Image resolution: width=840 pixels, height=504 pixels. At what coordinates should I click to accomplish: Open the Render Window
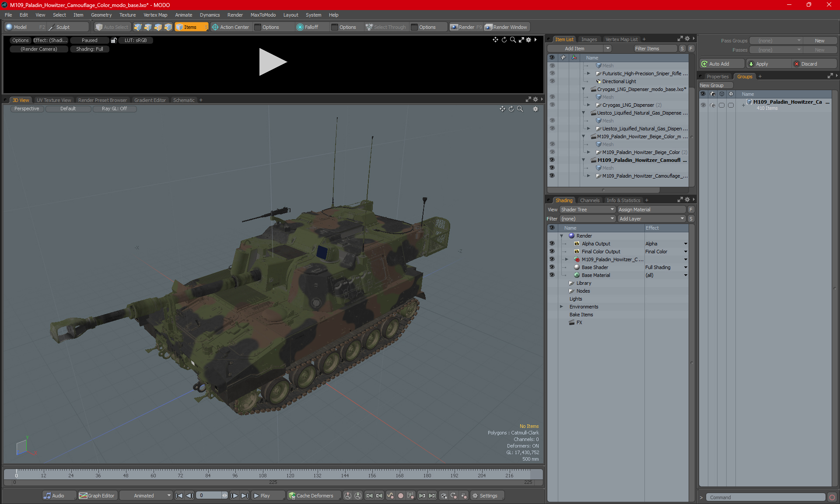click(506, 27)
